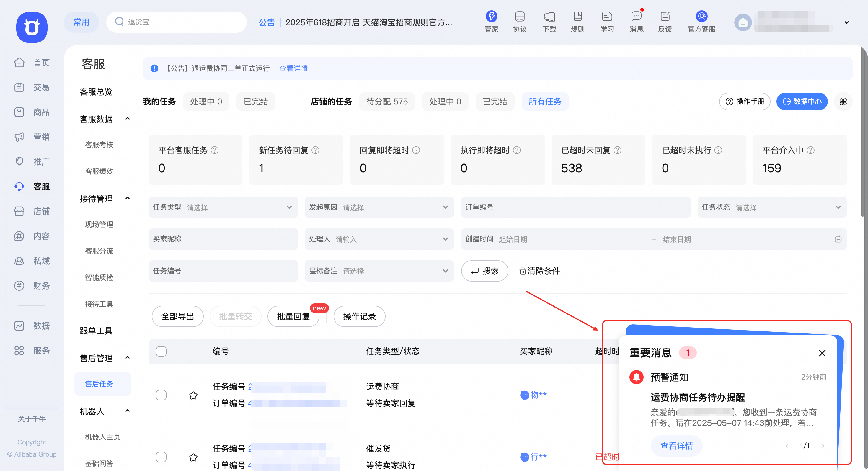
Task: Click help icon next to 平台介入中
Action: click(x=811, y=150)
